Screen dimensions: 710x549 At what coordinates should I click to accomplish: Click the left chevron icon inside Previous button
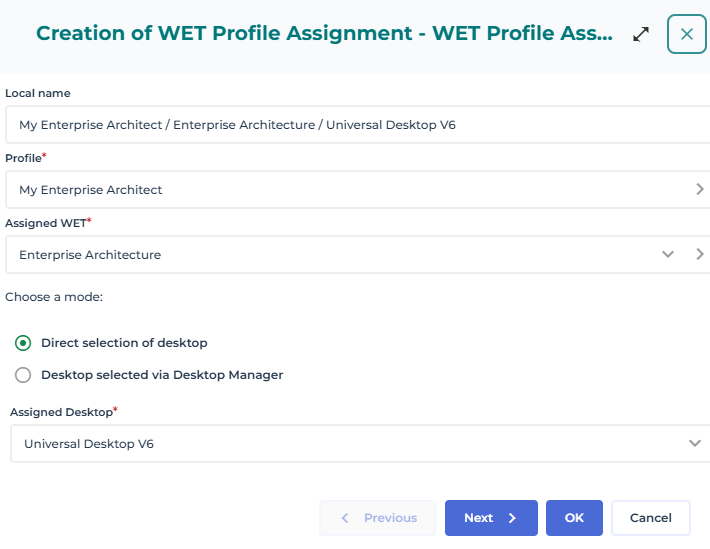pos(346,518)
